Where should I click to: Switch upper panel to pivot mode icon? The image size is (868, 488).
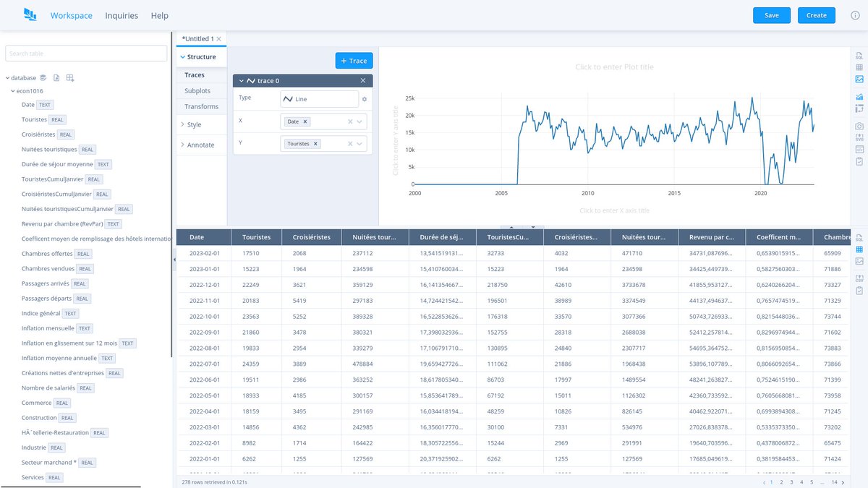pyautogui.click(x=859, y=108)
